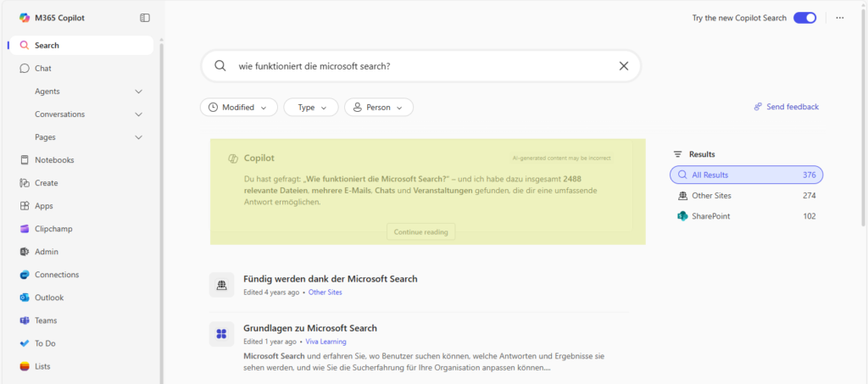Click the globe icon of first result

[x=221, y=285]
